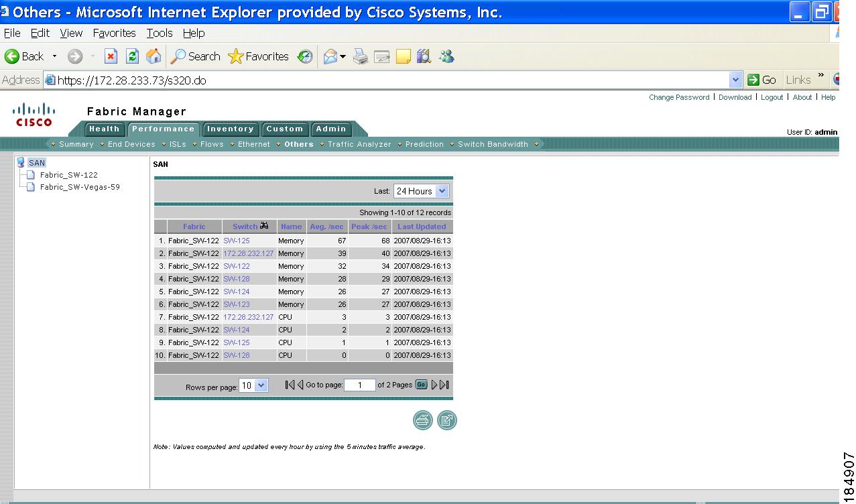This screenshot has width=856, height=504.
Task: Click the browser Refresh icon
Action: click(x=133, y=57)
